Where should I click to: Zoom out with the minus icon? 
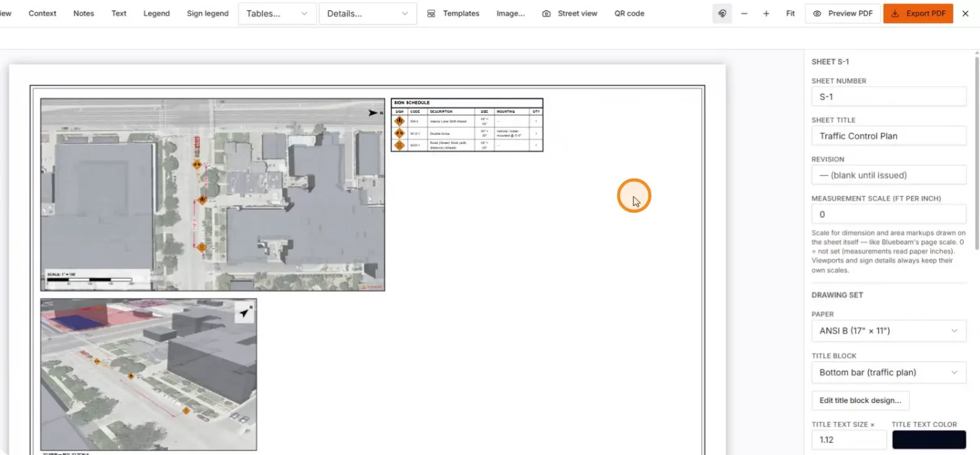coord(744,13)
